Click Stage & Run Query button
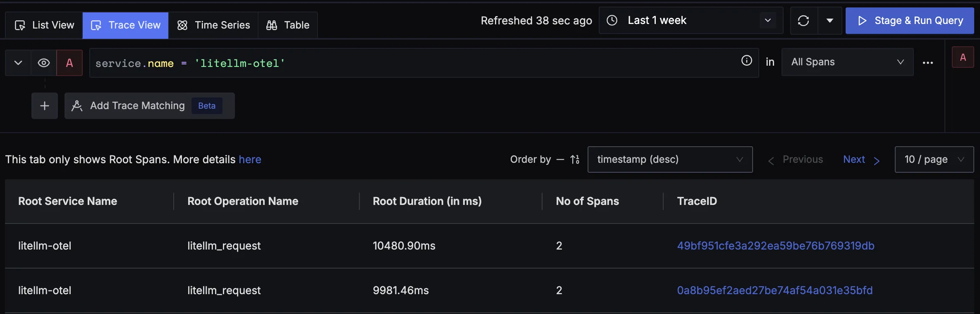Image resolution: width=980 pixels, height=314 pixels. pos(909,21)
